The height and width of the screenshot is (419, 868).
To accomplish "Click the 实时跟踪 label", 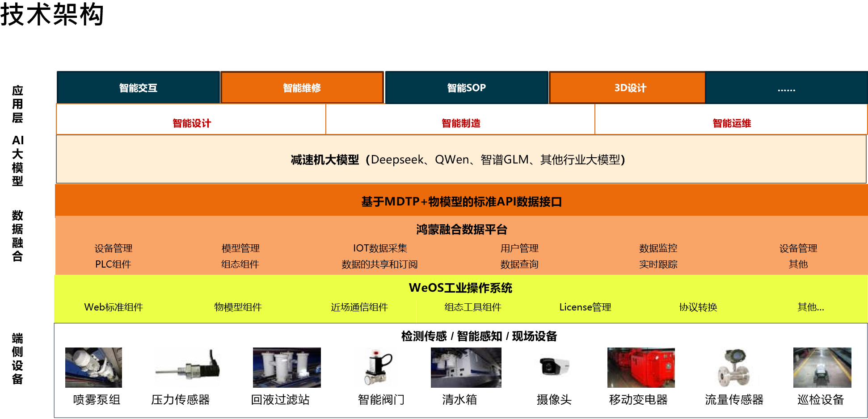I will (658, 264).
